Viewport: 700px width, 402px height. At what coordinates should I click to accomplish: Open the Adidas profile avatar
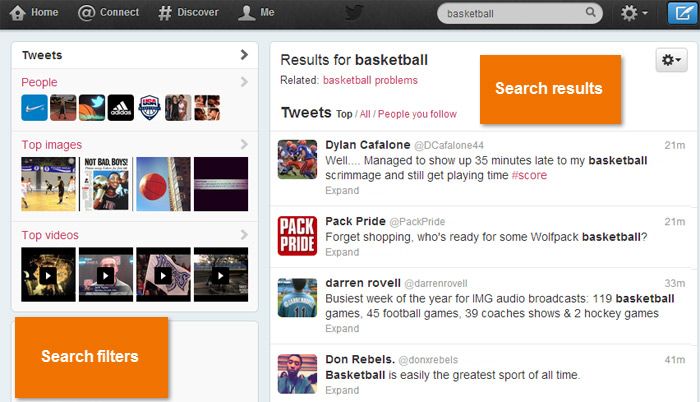[x=121, y=108]
